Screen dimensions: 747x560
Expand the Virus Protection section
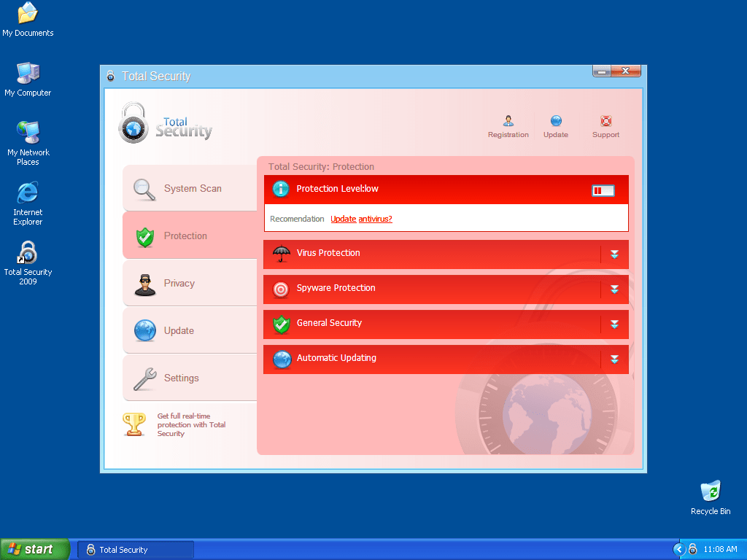coord(614,254)
